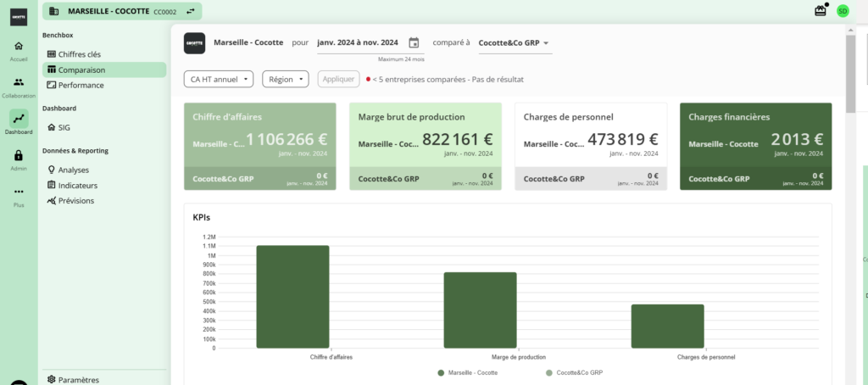Click the switch company arrows icon

click(x=190, y=11)
